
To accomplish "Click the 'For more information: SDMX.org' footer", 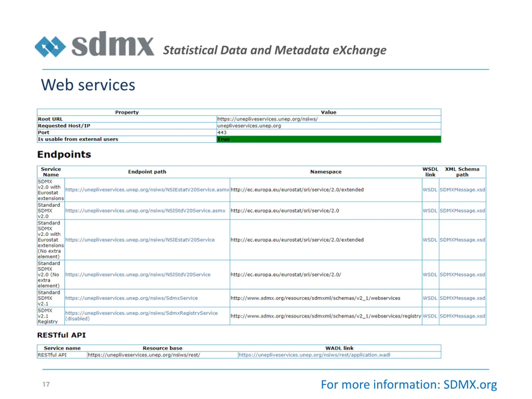I will click(409, 385).
